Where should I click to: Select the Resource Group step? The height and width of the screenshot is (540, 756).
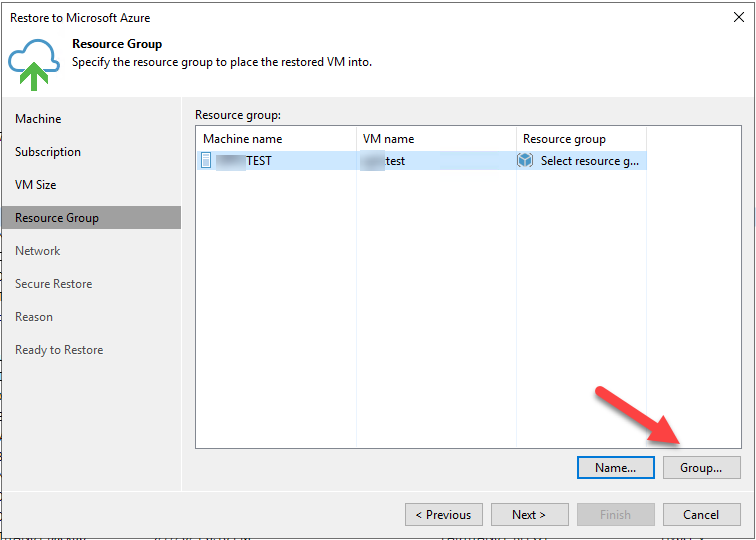pyautogui.click(x=92, y=217)
